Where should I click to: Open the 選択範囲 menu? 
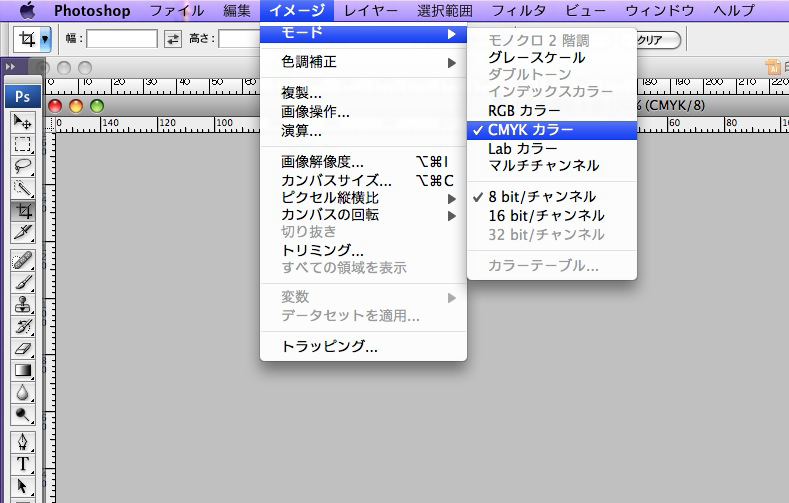[445, 11]
